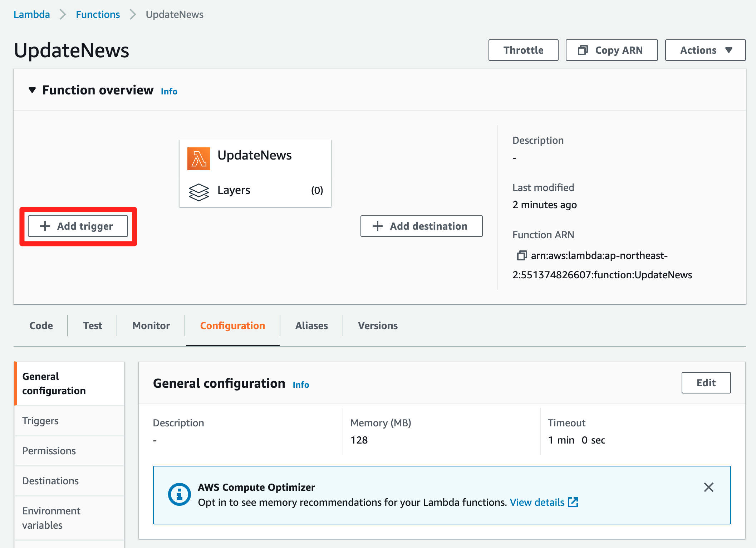Click the Last modified value 2 minutes ago
Image resolution: width=756 pixels, height=548 pixels.
click(545, 205)
